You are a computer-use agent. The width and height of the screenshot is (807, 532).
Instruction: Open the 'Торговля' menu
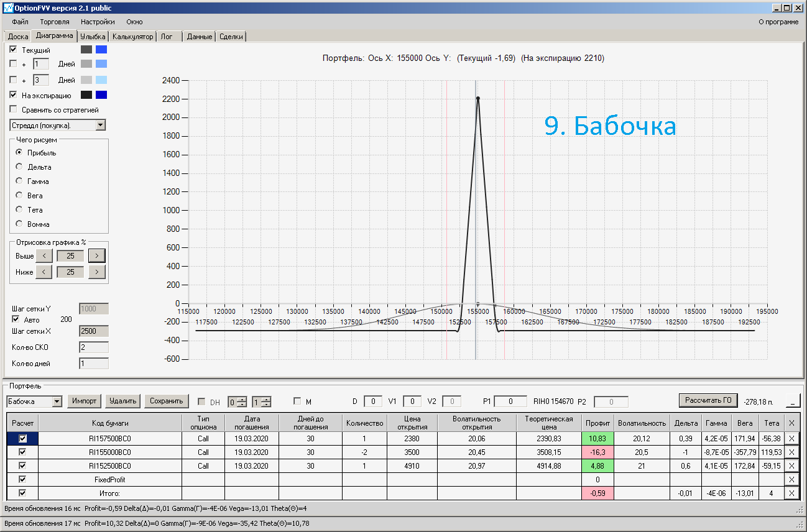pyautogui.click(x=54, y=22)
